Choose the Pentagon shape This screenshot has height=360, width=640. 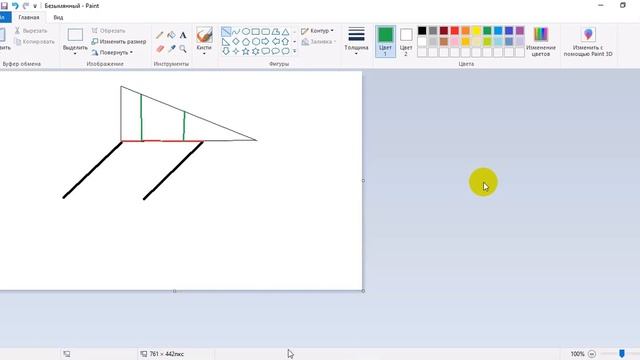pyautogui.click(x=246, y=41)
